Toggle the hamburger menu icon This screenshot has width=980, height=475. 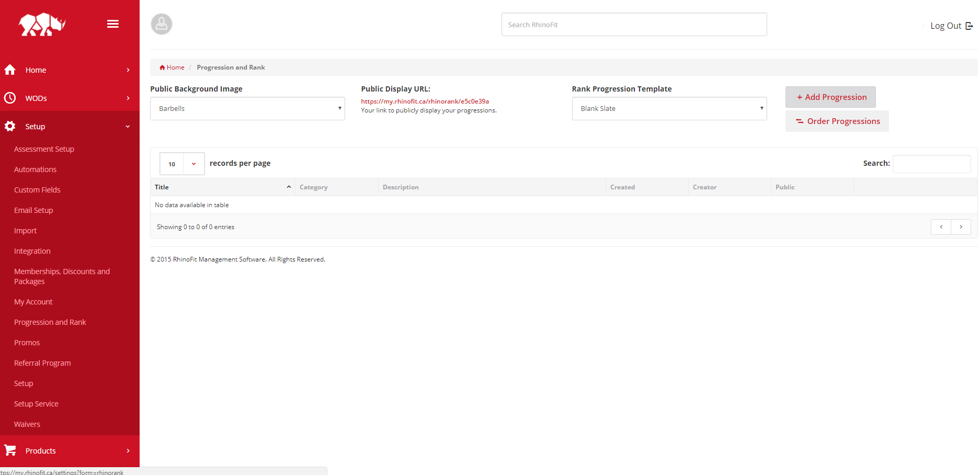tap(113, 24)
